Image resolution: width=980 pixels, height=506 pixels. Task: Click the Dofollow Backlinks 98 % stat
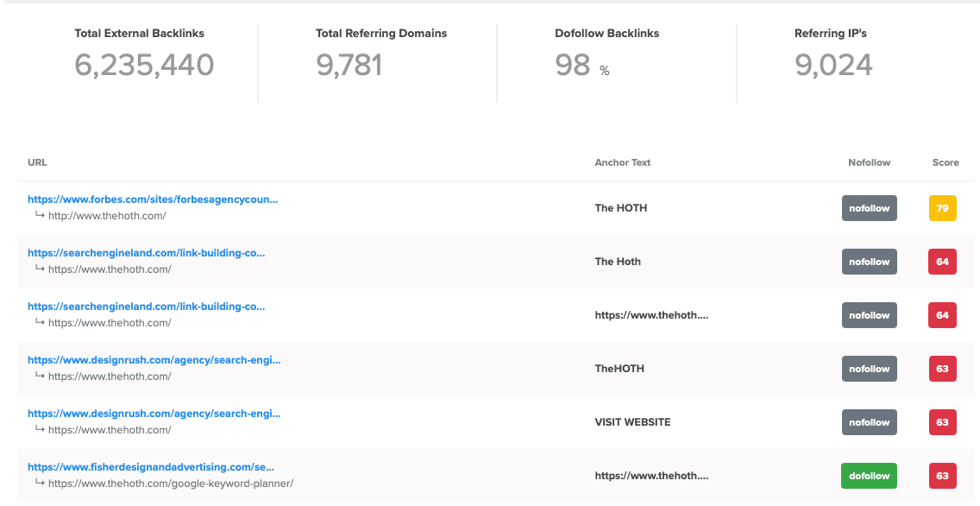(x=581, y=65)
